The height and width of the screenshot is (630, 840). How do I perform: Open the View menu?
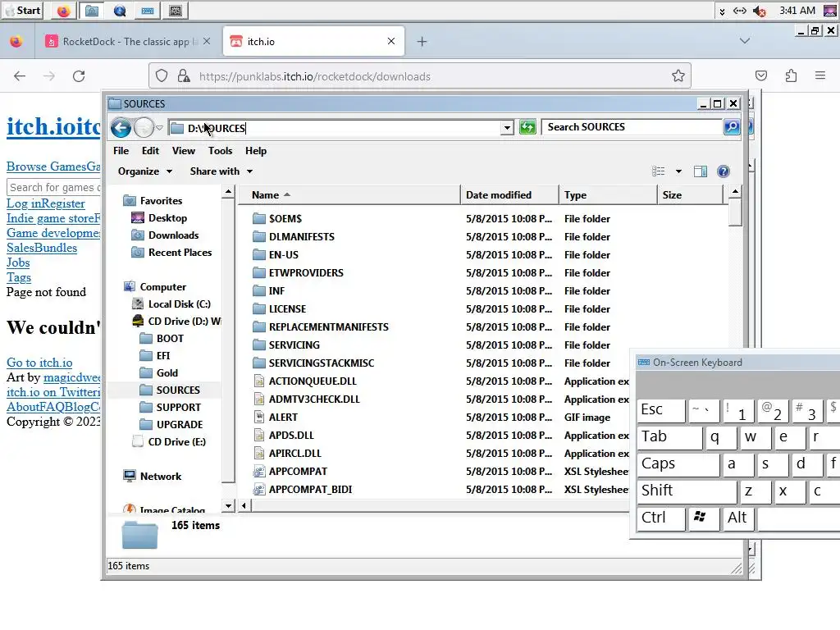(183, 151)
